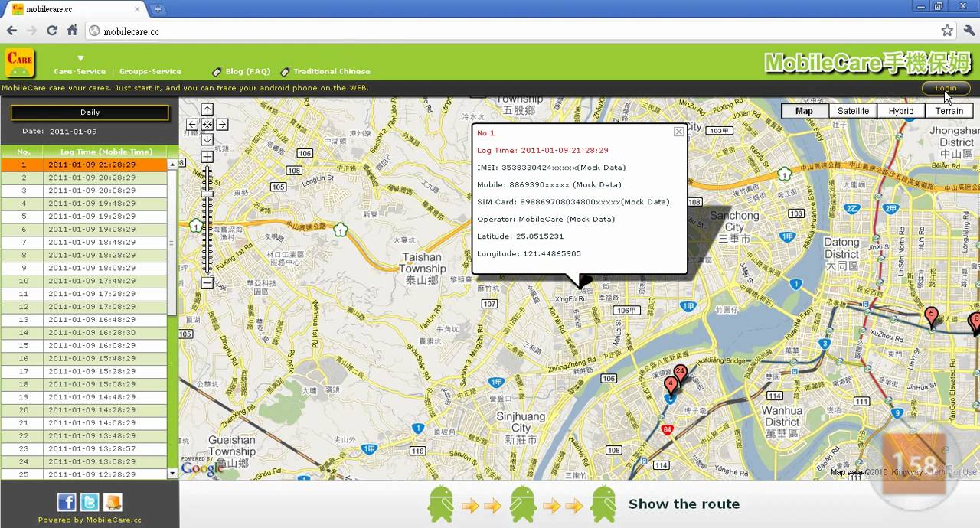Pan the map left with the arrow

coord(192,124)
